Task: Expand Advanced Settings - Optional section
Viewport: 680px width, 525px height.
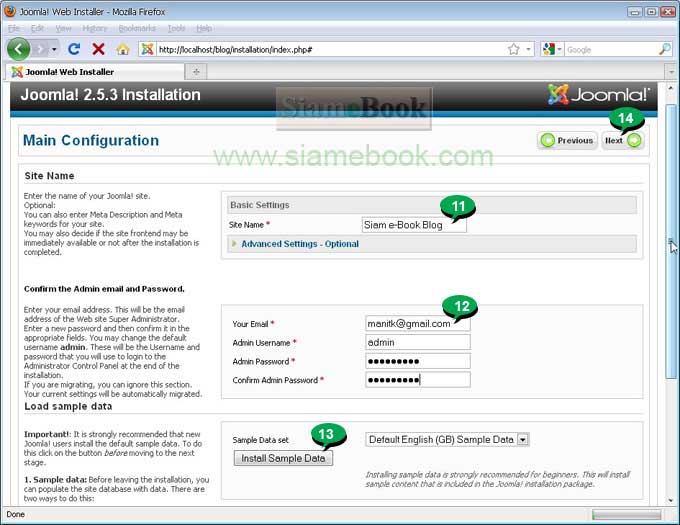Action: coord(300,244)
